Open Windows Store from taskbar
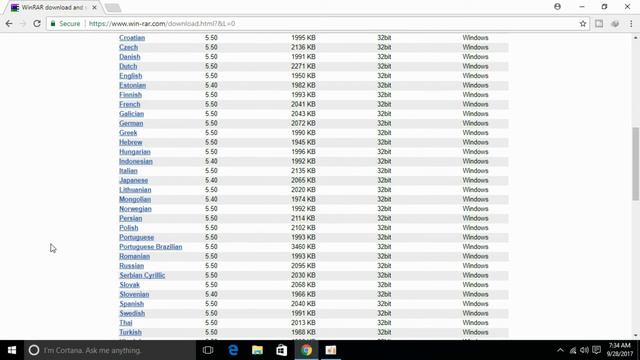 point(282,350)
